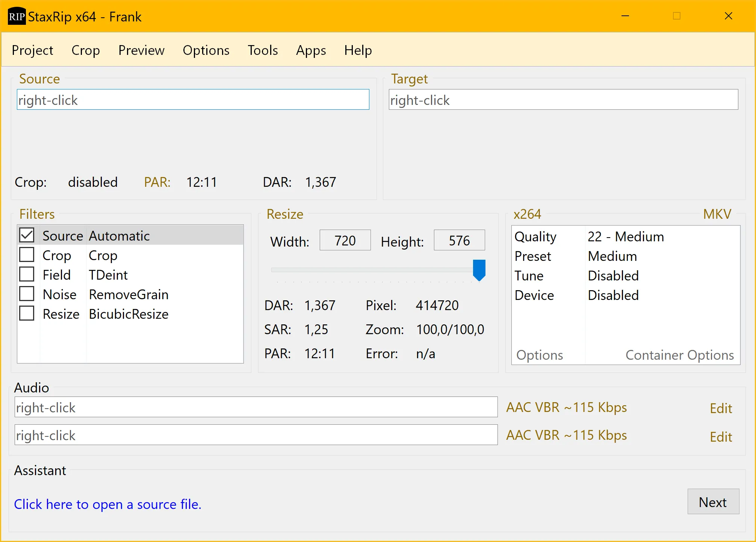Open the Project menu
Screen dimensions: 756x542
tap(32, 50)
